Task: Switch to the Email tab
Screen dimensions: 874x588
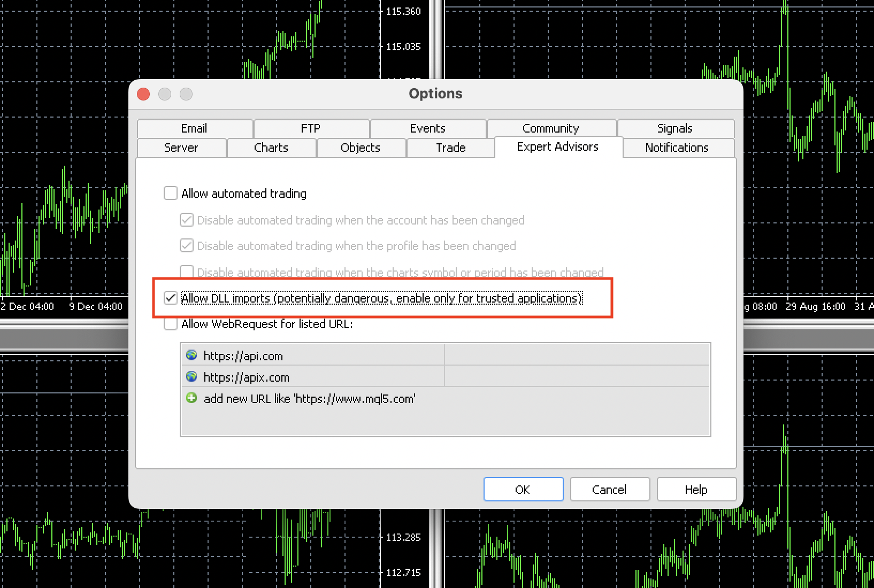Action: [194, 128]
